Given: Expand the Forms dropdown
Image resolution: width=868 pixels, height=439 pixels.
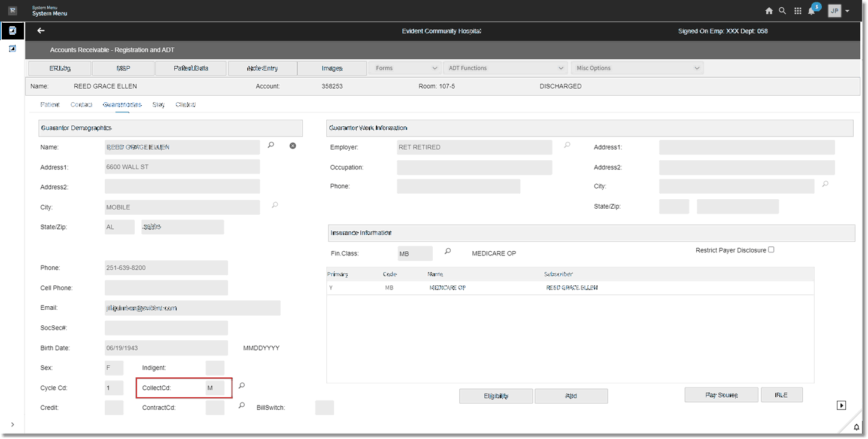Looking at the screenshot, I should pyautogui.click(x=405, y=68).
